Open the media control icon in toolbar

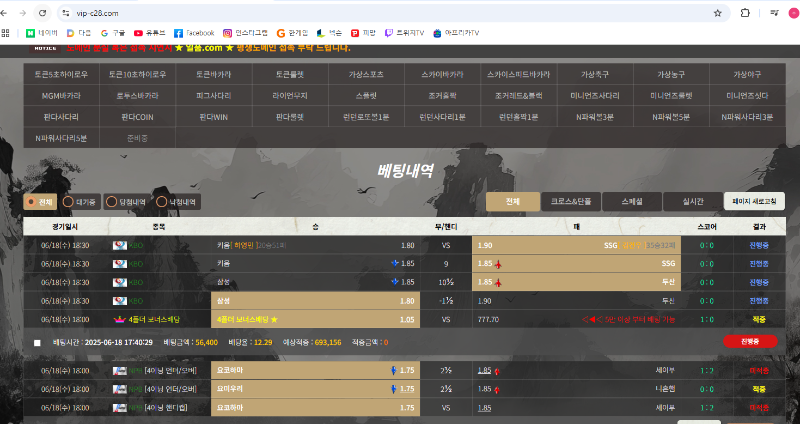point(774,13)
